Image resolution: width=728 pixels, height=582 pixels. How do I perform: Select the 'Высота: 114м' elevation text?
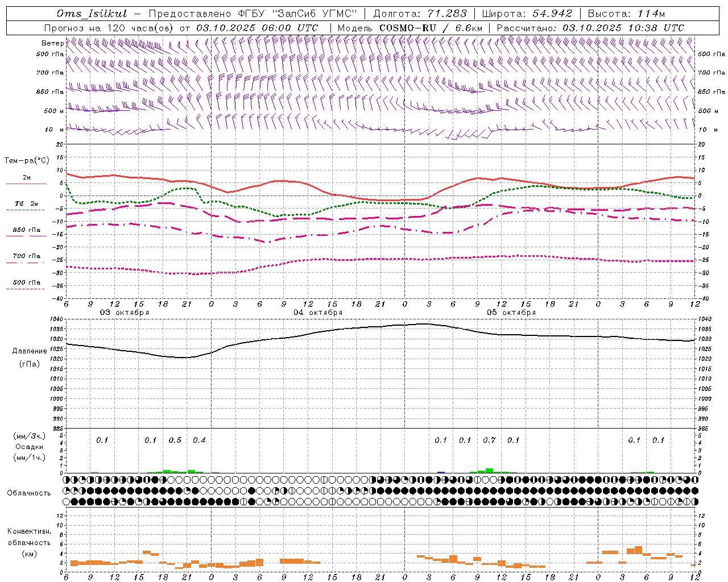pyautogui.click(x=626, y=14)
